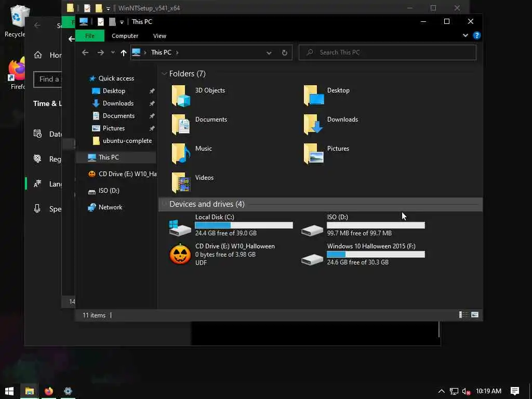Click Windows 10 Halloween (F:) usage bar

pyautogui.click(x=376, y=254)
